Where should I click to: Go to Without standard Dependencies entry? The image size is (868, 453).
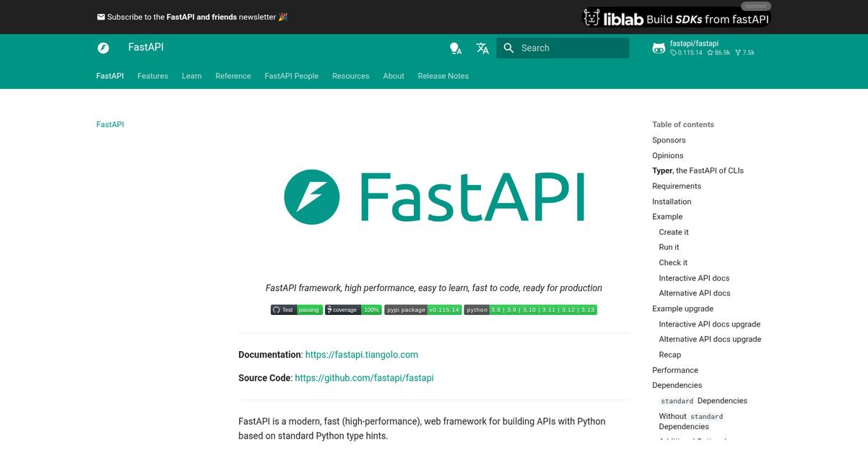pyautogui.click(x=691, y=421)
